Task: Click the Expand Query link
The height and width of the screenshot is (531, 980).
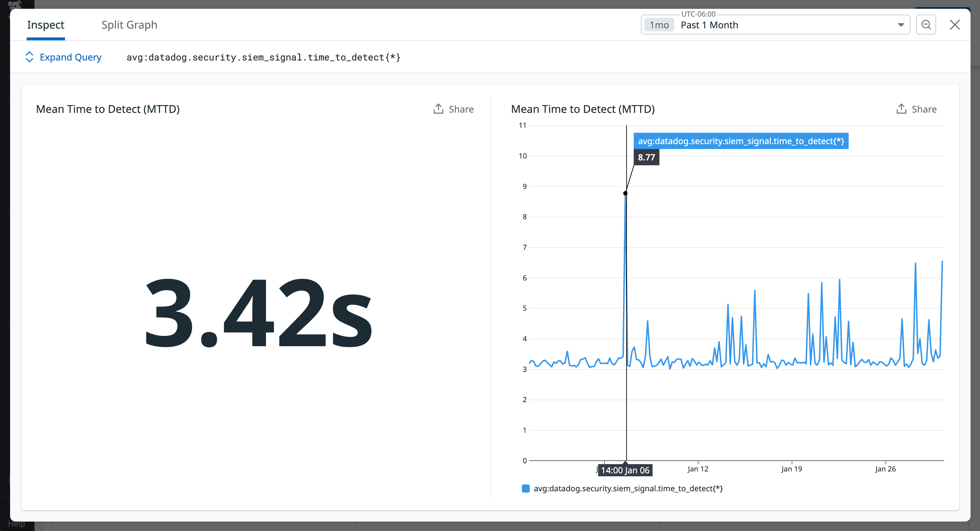Action: (70, 57)
